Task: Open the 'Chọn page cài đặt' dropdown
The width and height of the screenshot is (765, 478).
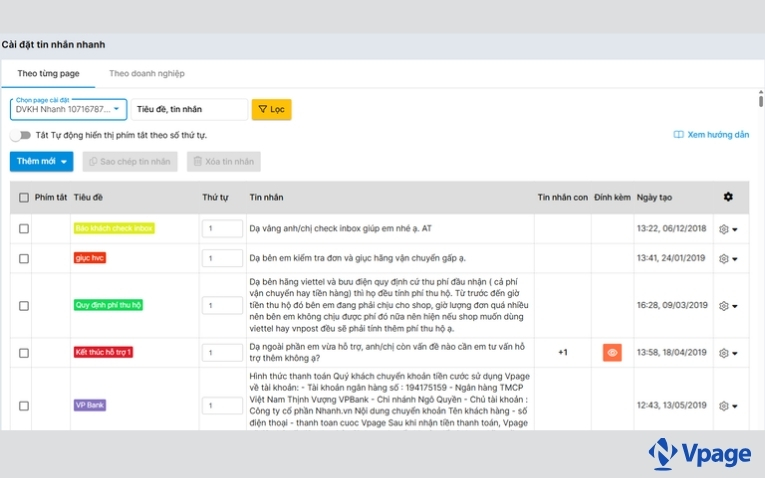Action: pos(69,109)
